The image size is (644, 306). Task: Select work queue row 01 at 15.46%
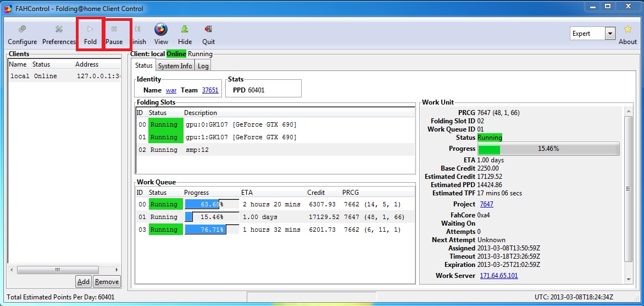point(275,217)
